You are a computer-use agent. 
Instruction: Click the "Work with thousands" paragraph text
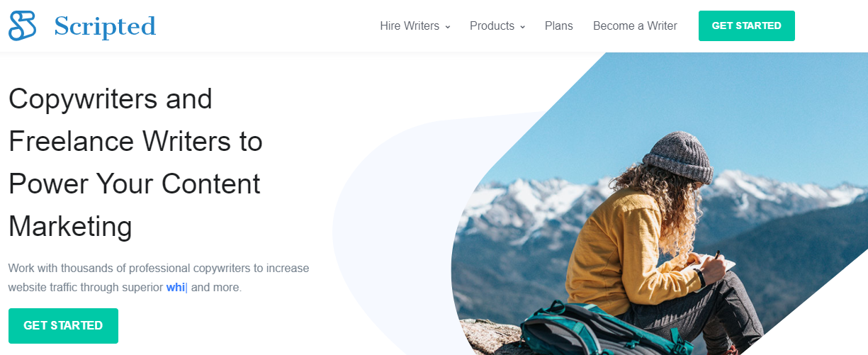[159, 278]
